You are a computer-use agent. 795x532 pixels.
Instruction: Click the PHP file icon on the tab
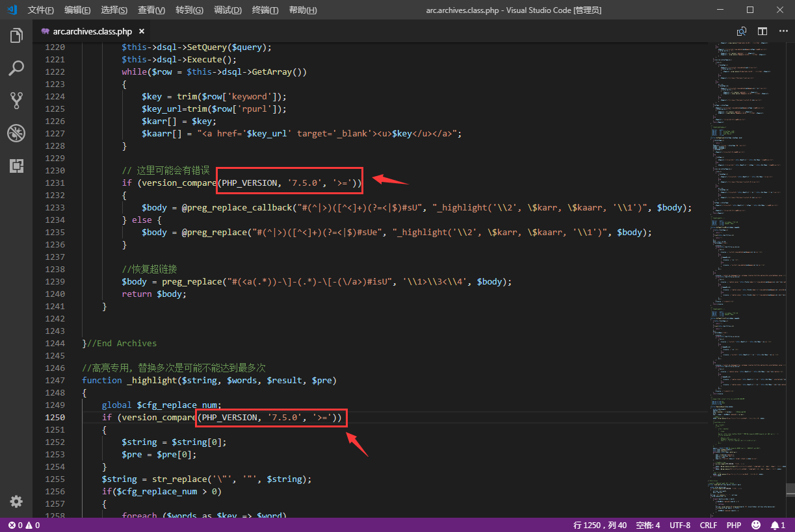(46, 31)
